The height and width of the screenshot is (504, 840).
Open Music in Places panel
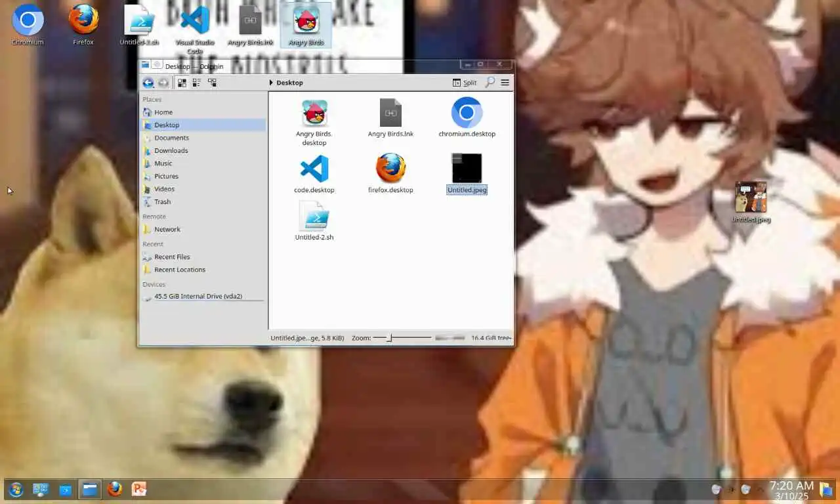[x=203, y=163]
